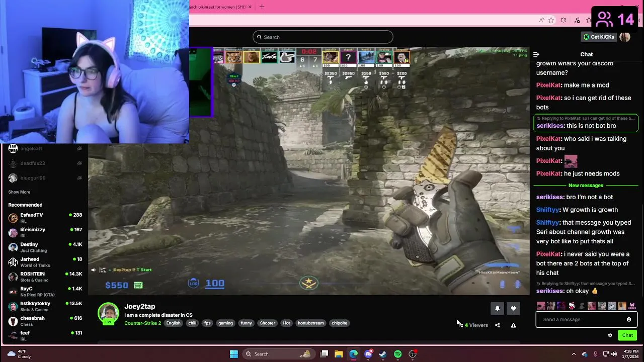Open offline channel angelcatt
Screen dimensions: 644x362
pyautogui.click(x=45, y=148)
